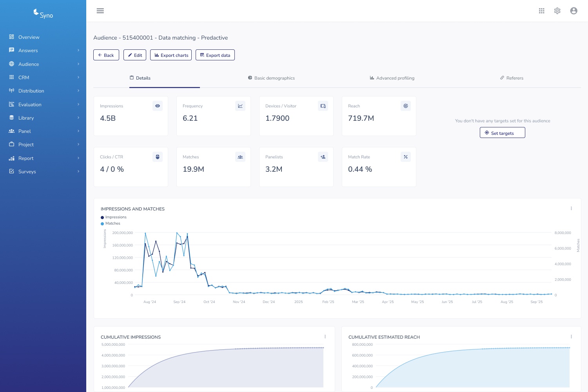
Task: Switch to the Basic demographics tab
Action: pos(271,78)
